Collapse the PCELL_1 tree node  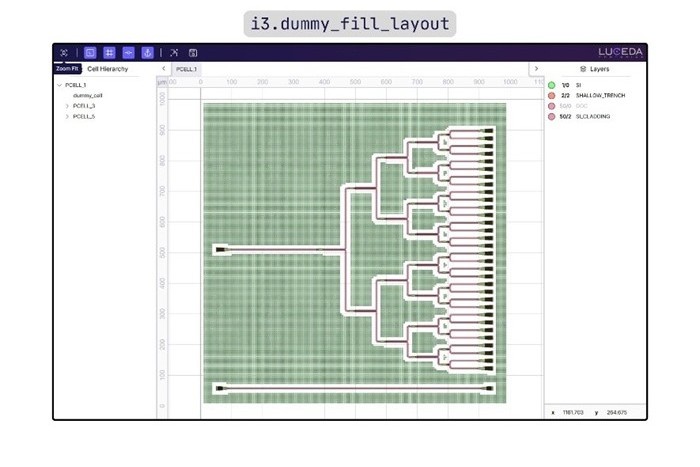[58, 85]
